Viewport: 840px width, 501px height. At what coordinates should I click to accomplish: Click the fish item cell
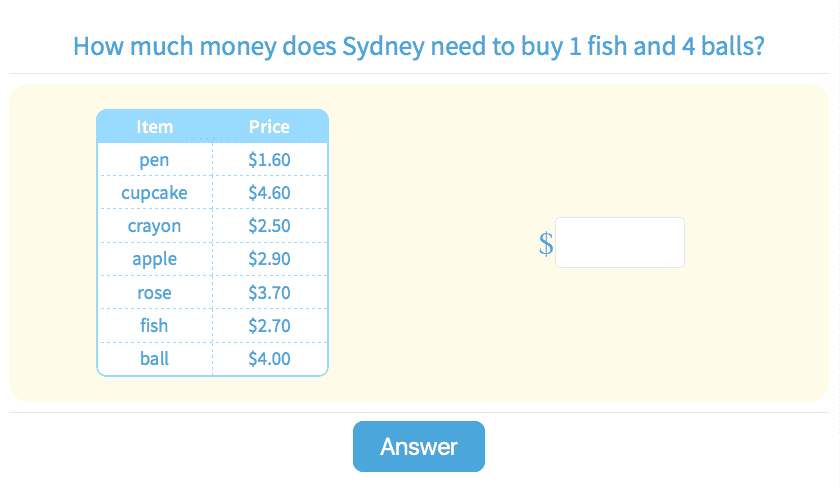[x=155, y=326]
